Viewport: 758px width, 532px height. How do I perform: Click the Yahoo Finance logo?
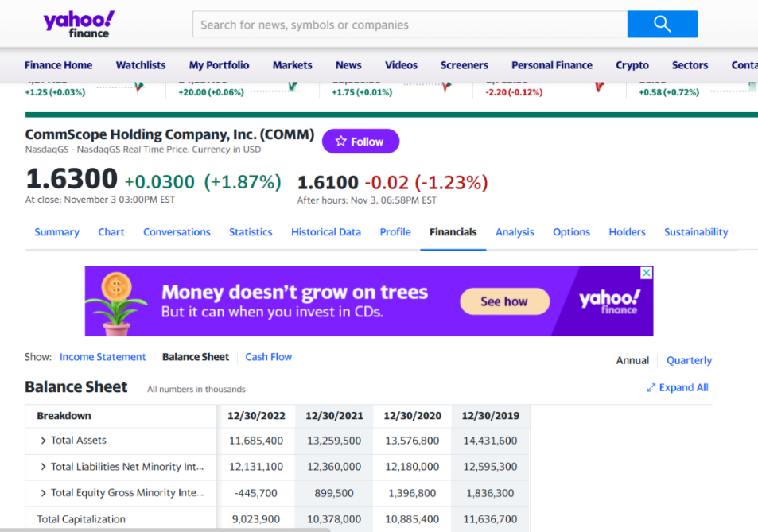pos(79,24)
